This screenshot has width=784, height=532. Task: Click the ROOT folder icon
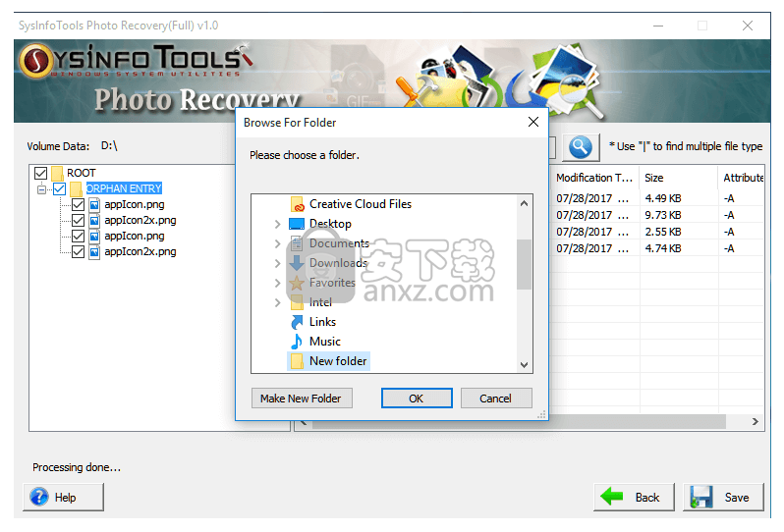[x=58, y=174]
